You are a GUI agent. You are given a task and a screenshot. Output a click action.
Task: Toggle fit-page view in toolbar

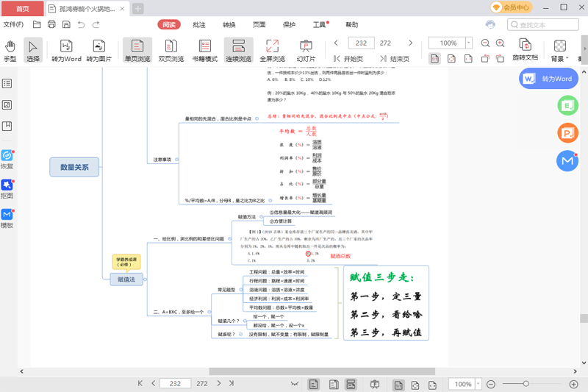coord(451,59)
